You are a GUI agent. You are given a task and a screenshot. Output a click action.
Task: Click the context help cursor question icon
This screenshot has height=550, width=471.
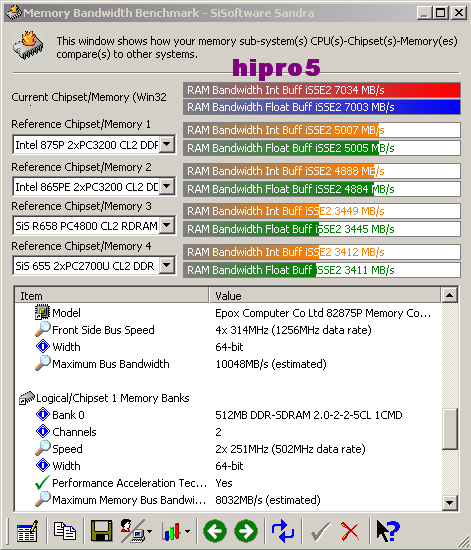coord(388,531)
